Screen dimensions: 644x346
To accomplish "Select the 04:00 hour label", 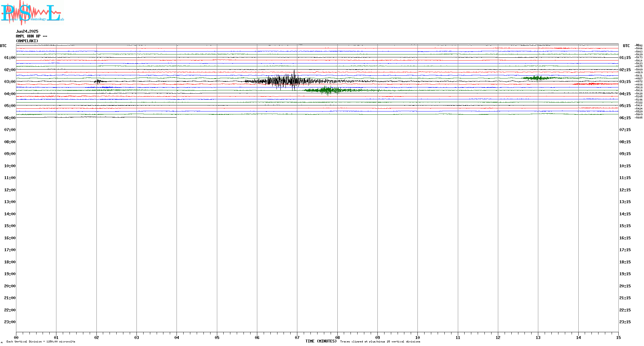I will (10, 94).
